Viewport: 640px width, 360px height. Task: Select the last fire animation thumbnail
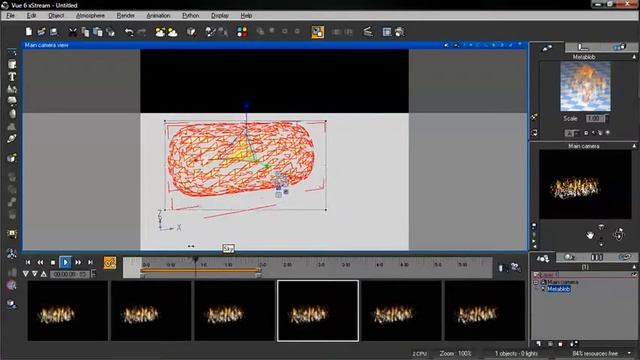[485, 311]
